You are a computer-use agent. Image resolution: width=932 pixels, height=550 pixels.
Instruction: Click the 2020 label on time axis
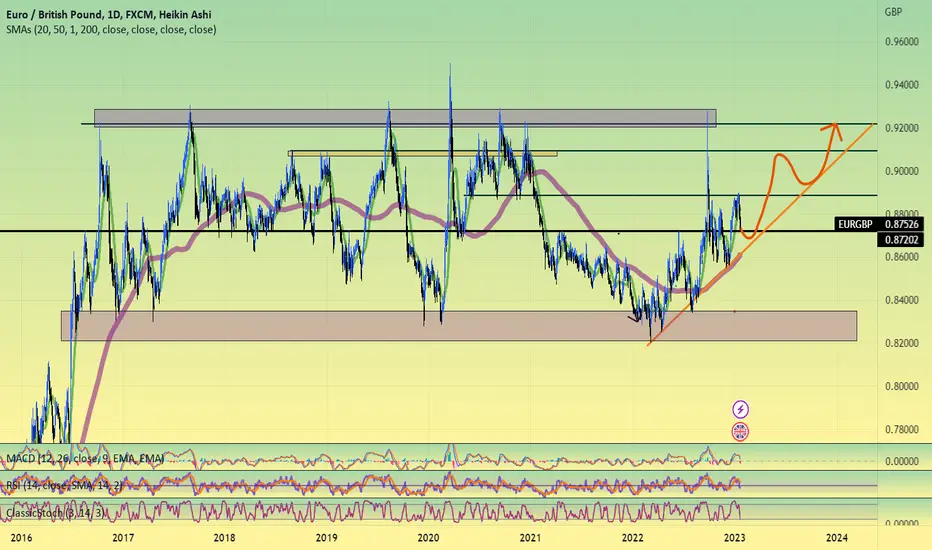(428, 538)
